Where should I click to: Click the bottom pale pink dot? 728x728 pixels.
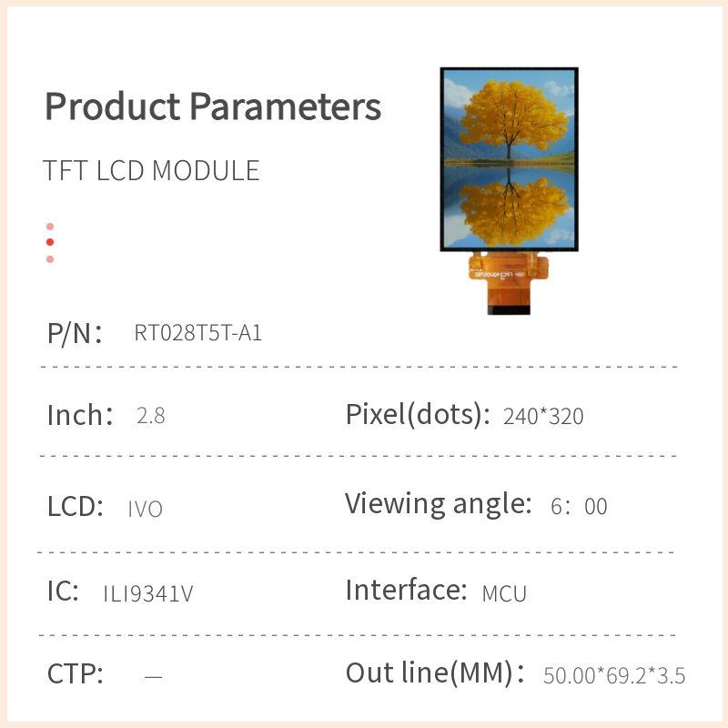tap(50, 259)
